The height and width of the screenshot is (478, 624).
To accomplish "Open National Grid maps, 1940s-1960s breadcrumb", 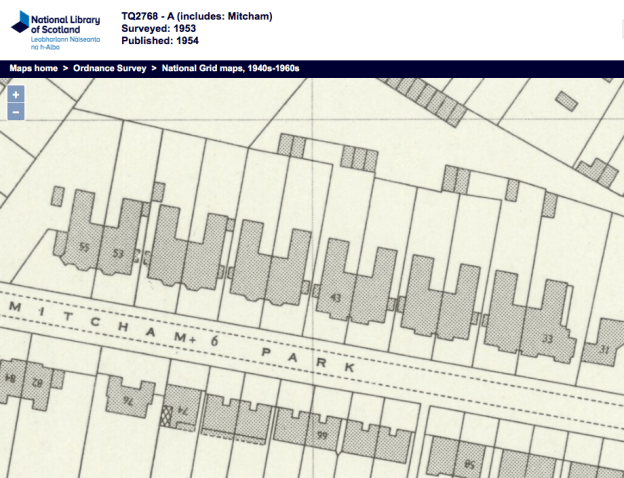I will pyautogui.click(x=231, y=68).
